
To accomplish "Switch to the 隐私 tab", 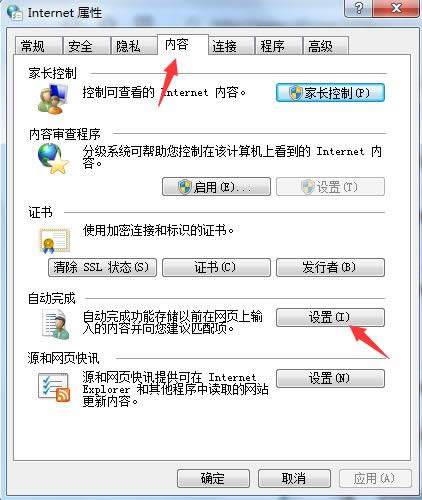I will point(134,46).
